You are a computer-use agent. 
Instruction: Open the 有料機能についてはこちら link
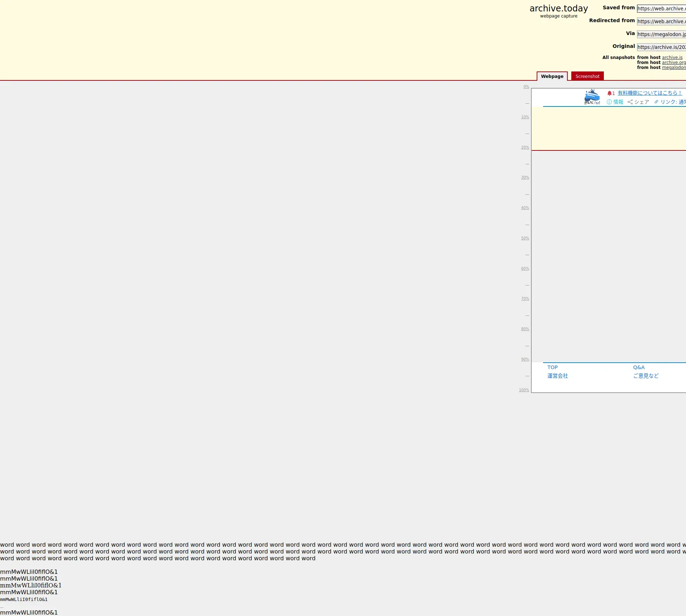point(650,93)
